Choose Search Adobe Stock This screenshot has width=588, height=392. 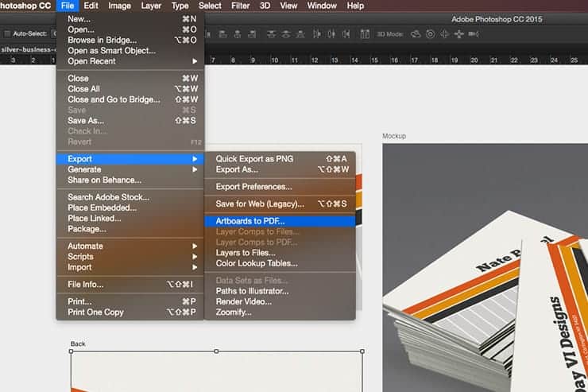tap(130, 197)
